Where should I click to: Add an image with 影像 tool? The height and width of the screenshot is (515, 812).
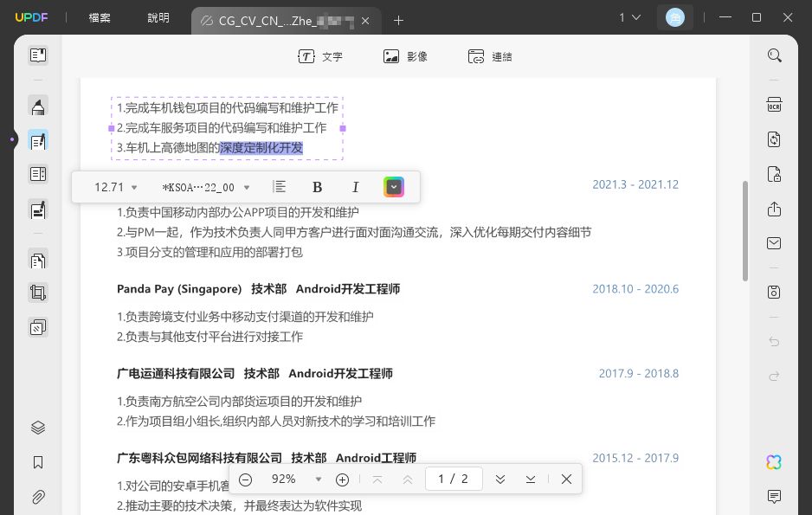[405, 56]
